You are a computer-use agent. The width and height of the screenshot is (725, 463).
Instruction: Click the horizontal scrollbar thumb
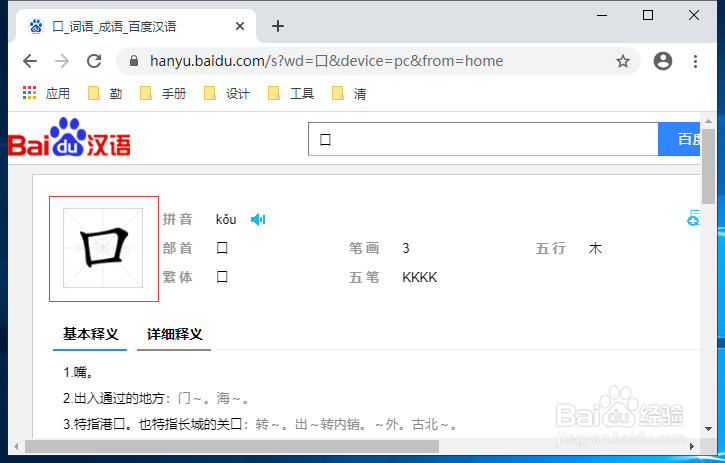232,446
